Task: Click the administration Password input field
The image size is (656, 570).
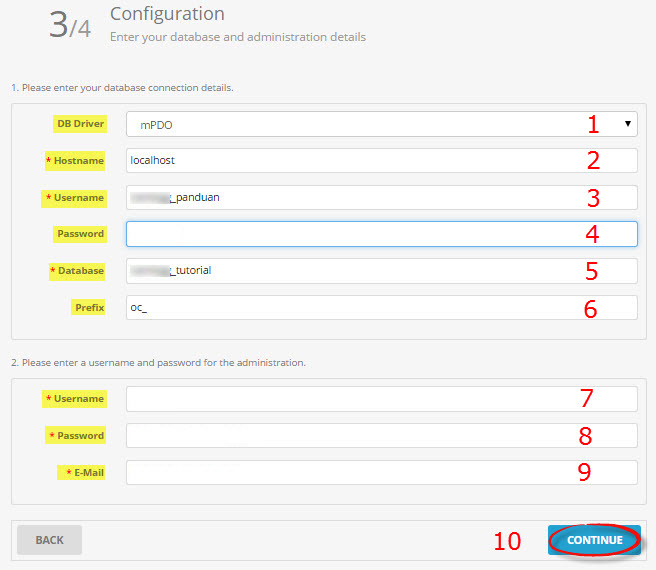Action: (380, 435)
